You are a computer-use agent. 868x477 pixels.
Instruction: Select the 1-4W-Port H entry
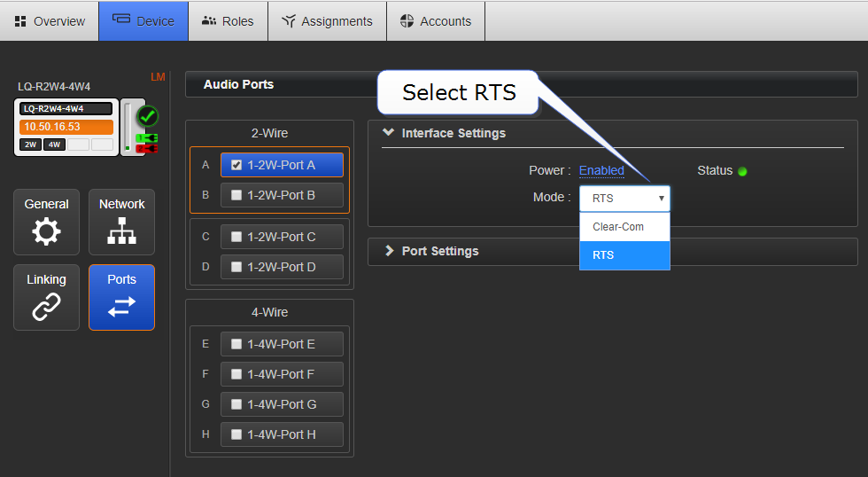coord(281,434)
